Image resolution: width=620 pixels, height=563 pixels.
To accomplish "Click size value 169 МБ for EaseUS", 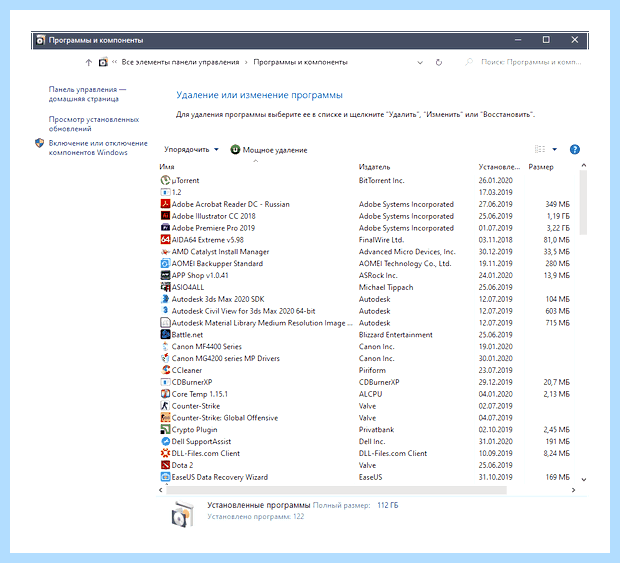I will pos(558,477).
